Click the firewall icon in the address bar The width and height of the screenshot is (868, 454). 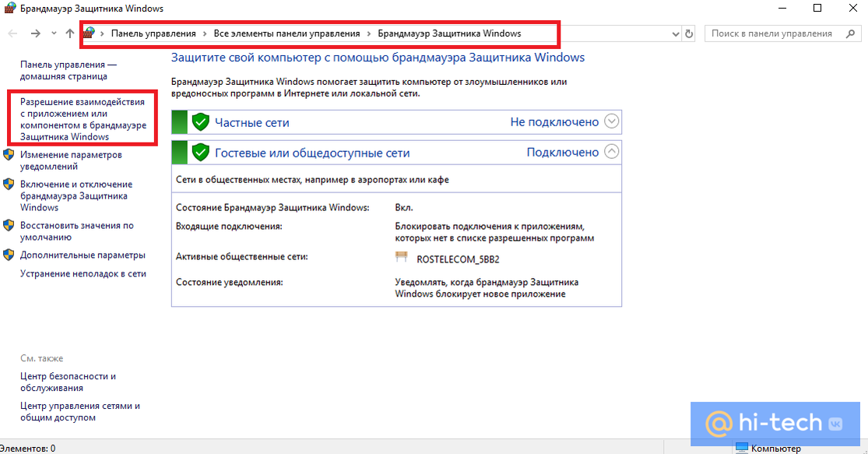[x=90, y=33]
